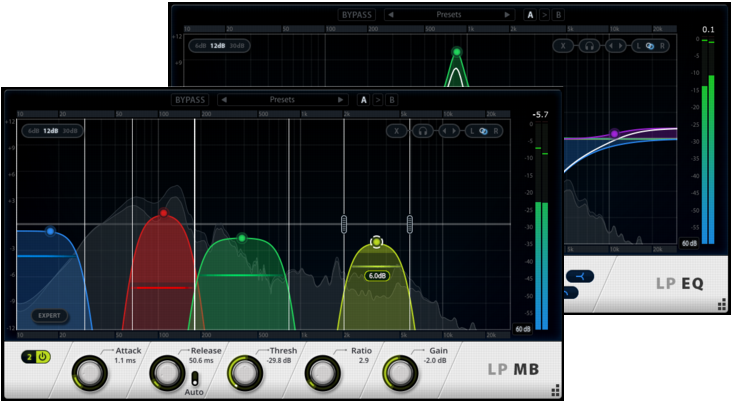Click the EXPERT button in LP MB
Image resolution: width=731 pixels, height=401 pixels.
(x=49, y=316)
